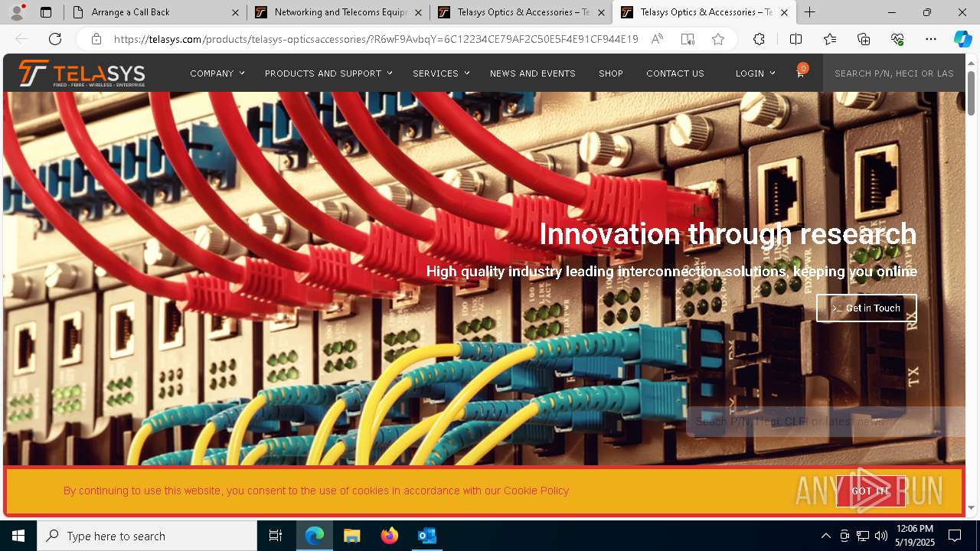Viewport: 980px width, 551px height.
Task: Open the clock and date flyout
Action: pos(914,536)
